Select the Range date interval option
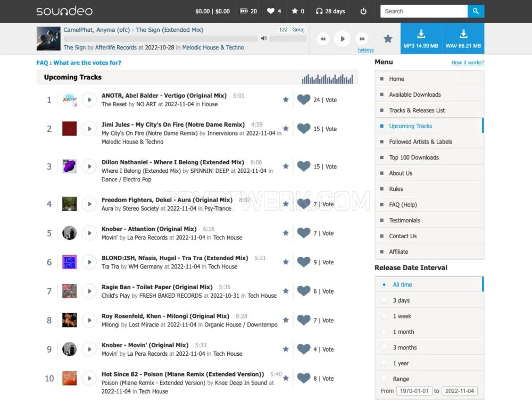 (x=429, y=379)
